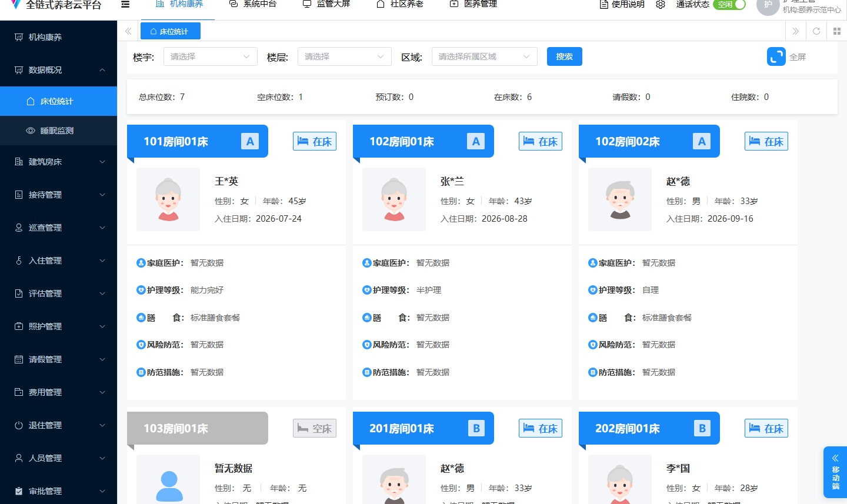This screenshot has width=847, height=504.
Task: Click the 在床 bed status of 101房间01床
Action: [315, 141]
